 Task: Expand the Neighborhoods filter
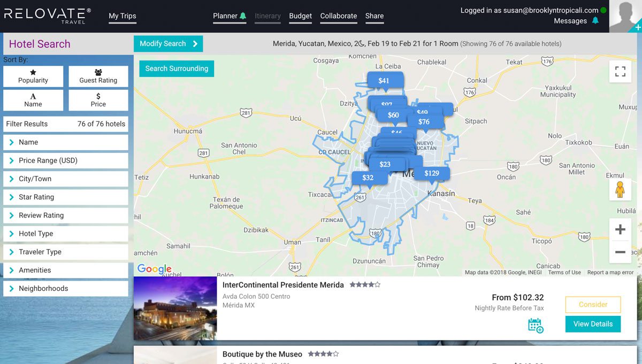pos(66,288)
